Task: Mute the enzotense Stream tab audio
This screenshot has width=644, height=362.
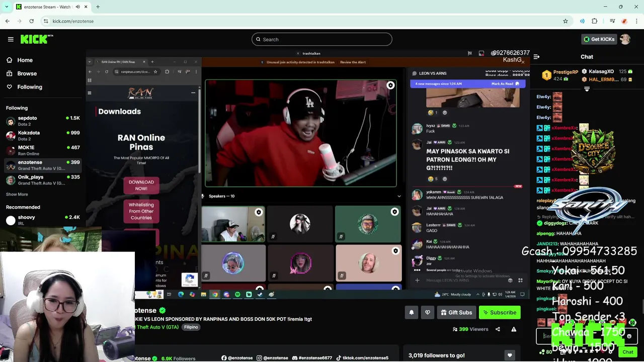Action: (77, 7)
